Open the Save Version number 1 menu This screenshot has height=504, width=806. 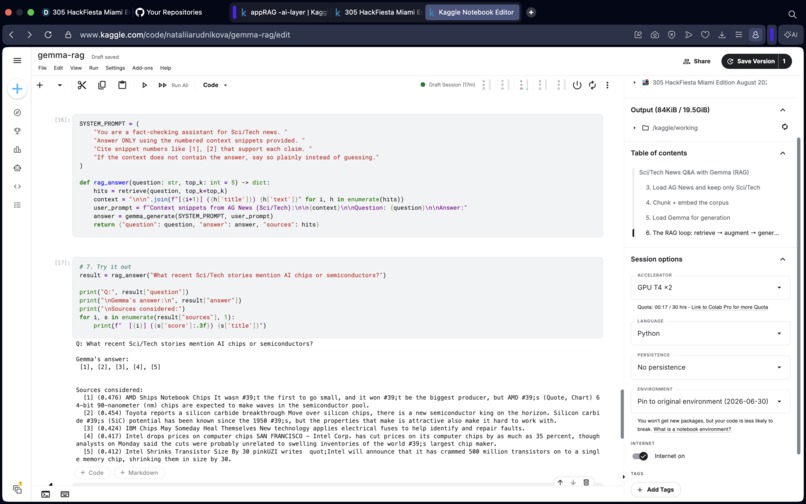(x=784, y=61)
